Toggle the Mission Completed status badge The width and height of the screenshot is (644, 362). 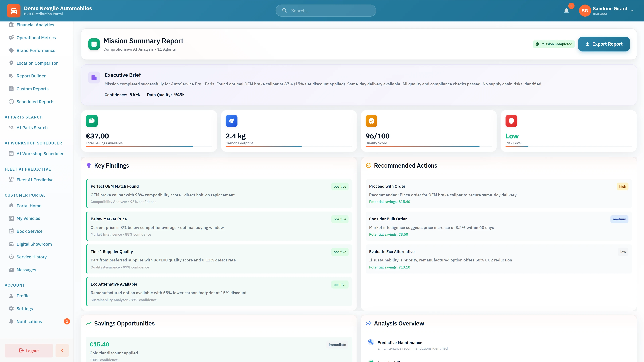(554, 44)
